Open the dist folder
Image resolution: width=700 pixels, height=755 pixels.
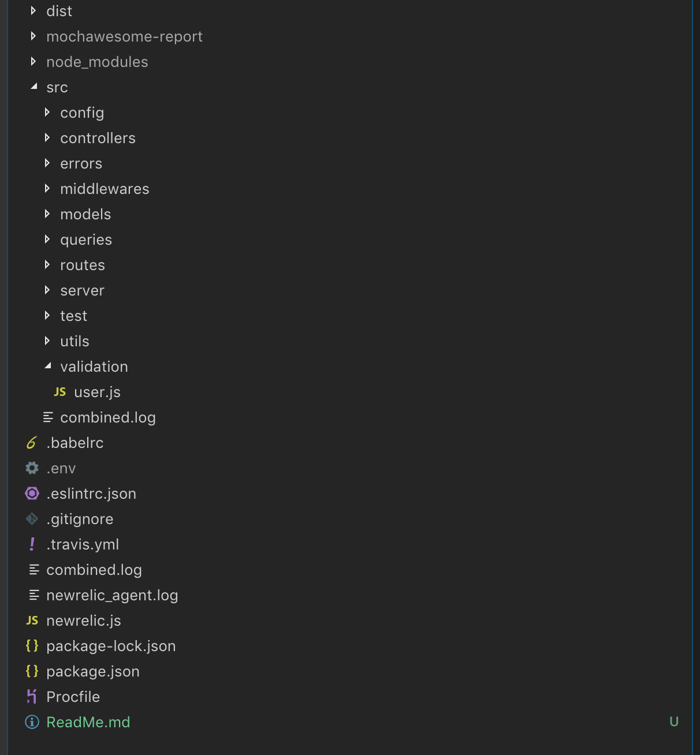click(59, 10)
